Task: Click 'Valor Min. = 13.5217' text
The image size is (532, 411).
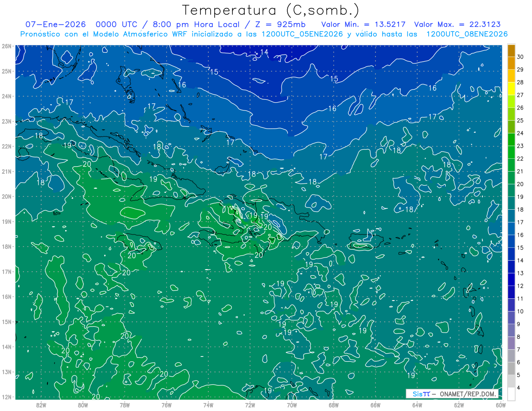Action: click(x=364, y=24)
